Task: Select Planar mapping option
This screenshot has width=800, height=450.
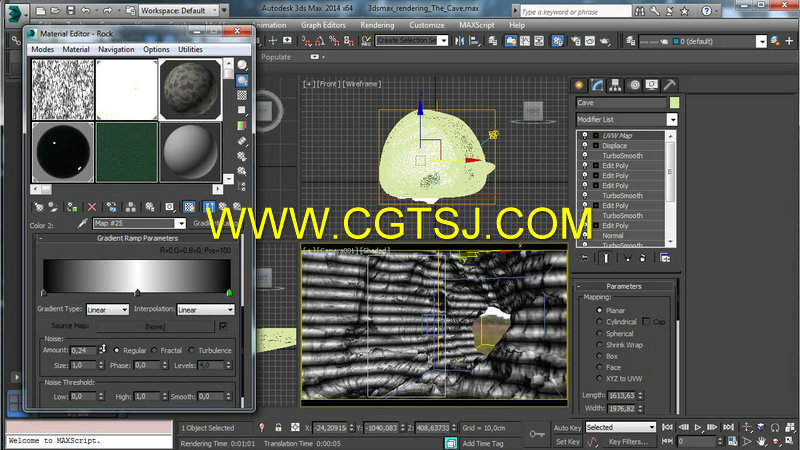Action: [x=599, y=310]
